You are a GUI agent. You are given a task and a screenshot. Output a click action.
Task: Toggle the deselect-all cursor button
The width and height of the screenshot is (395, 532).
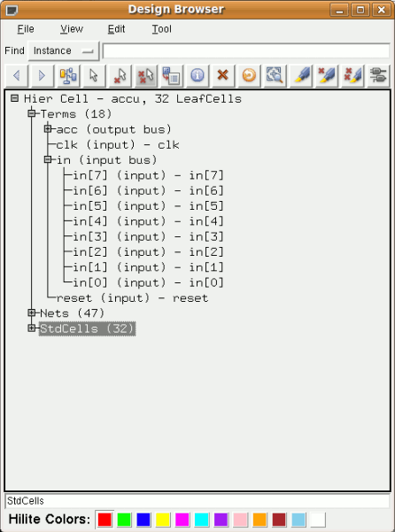point(145,75)
